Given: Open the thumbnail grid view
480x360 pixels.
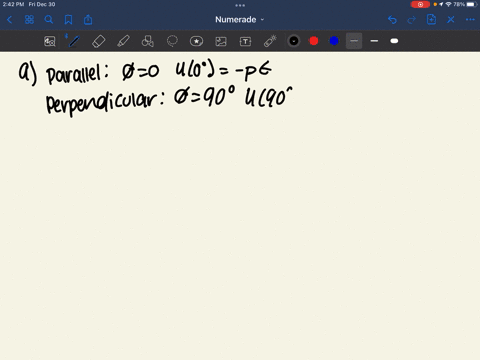Looking at the screenshot, I should click(x=29, y=20).
